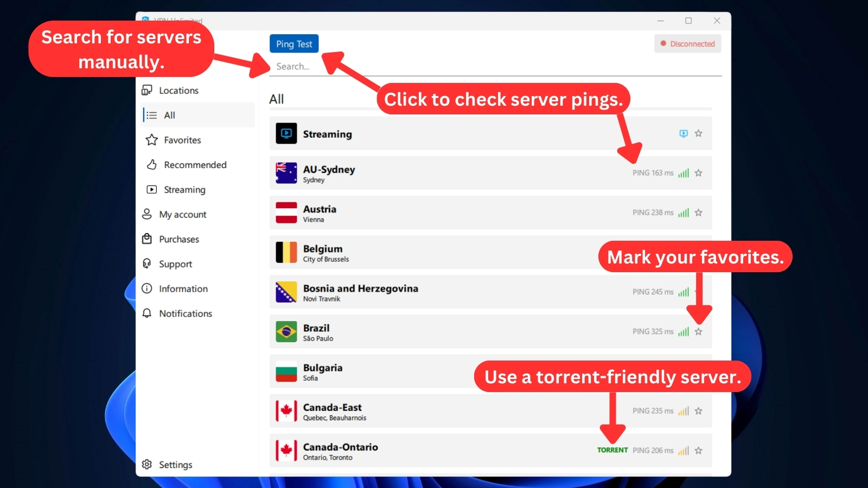
Task: Star the Canada-Ontario server
Action: pos(698,451)
